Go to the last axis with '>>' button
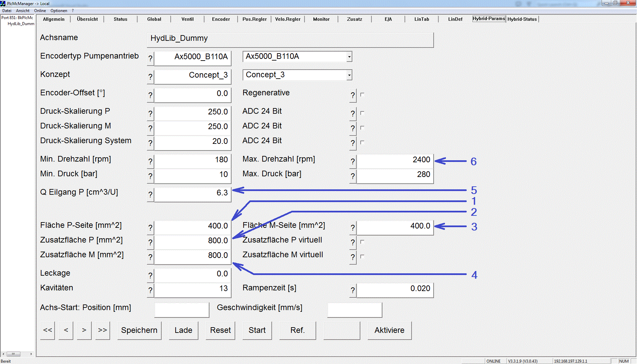The width and height of the screenshot is (637, 364). pos(102,331)
